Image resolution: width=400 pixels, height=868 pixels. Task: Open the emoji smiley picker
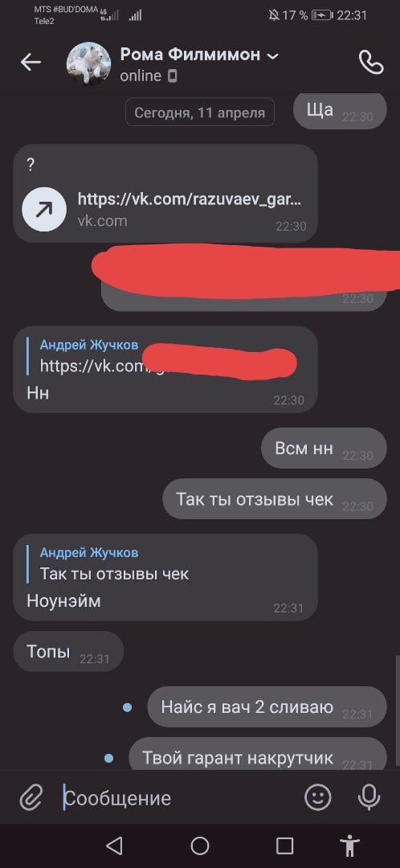pyautogui.click(x=318, y=798)
